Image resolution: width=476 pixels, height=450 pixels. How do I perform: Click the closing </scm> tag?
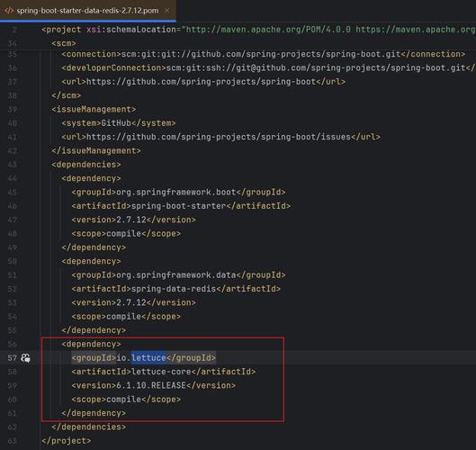click(x=67, y=95)
